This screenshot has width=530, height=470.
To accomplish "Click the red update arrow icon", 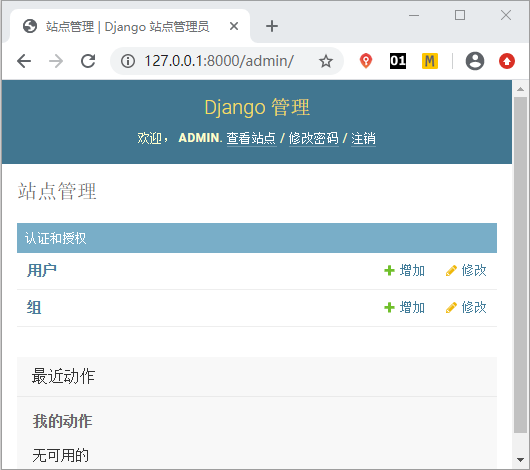I will click(507, 61).
